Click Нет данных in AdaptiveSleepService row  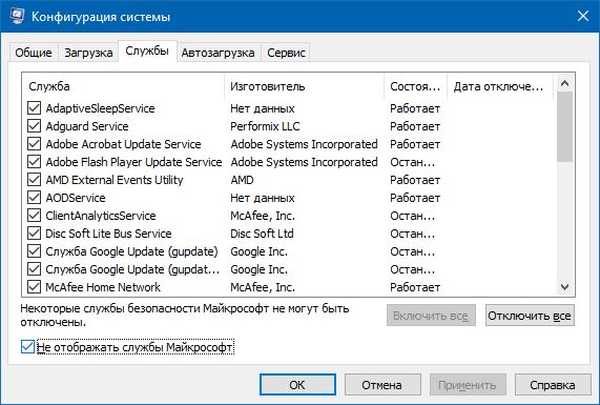(262, 108)
